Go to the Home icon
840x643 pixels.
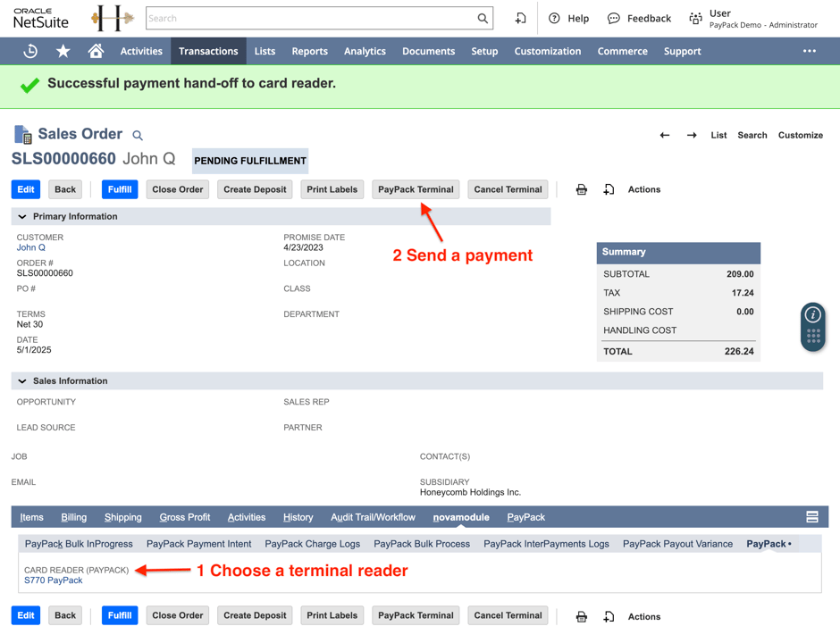[x=96, y=51]
